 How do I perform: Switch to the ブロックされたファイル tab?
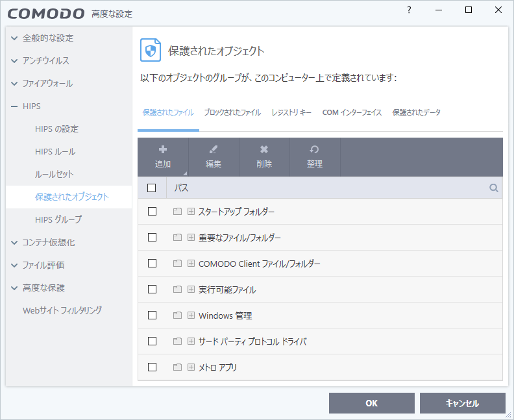pyautogui.click(x=232, y=112)
